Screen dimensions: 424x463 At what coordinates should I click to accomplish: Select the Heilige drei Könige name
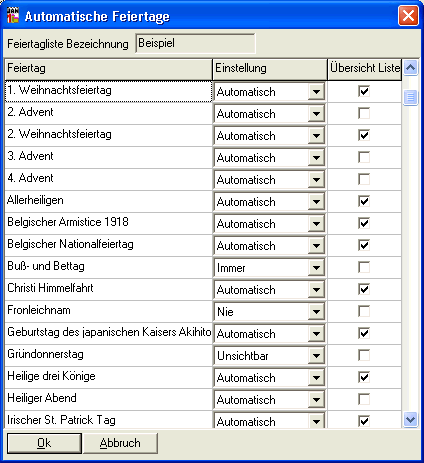coord(108,377)
